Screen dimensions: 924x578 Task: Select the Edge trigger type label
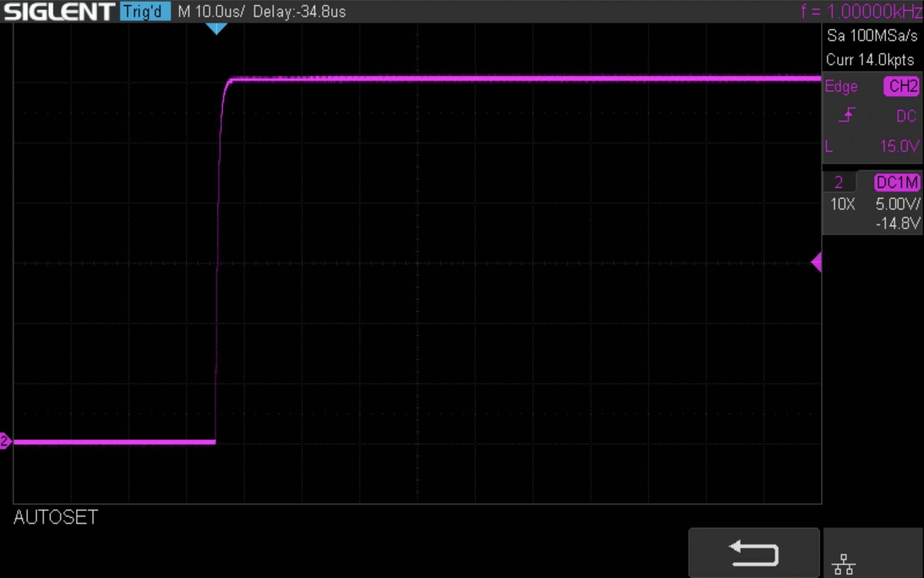click(x=841, y=86)
